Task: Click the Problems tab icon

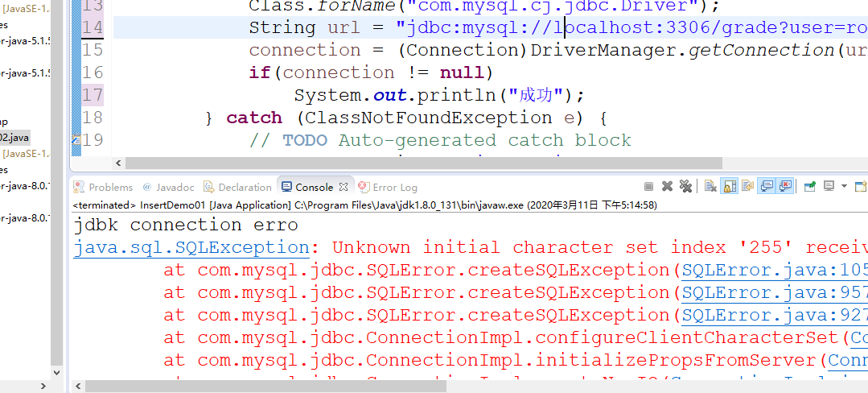Action: (x=79, y=187)
